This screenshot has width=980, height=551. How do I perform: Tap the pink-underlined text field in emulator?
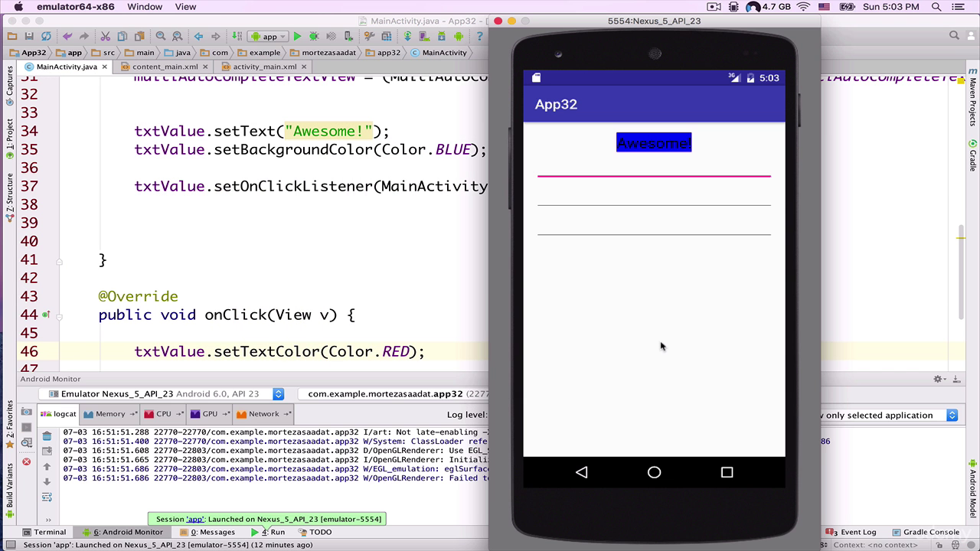coord(654,167)
